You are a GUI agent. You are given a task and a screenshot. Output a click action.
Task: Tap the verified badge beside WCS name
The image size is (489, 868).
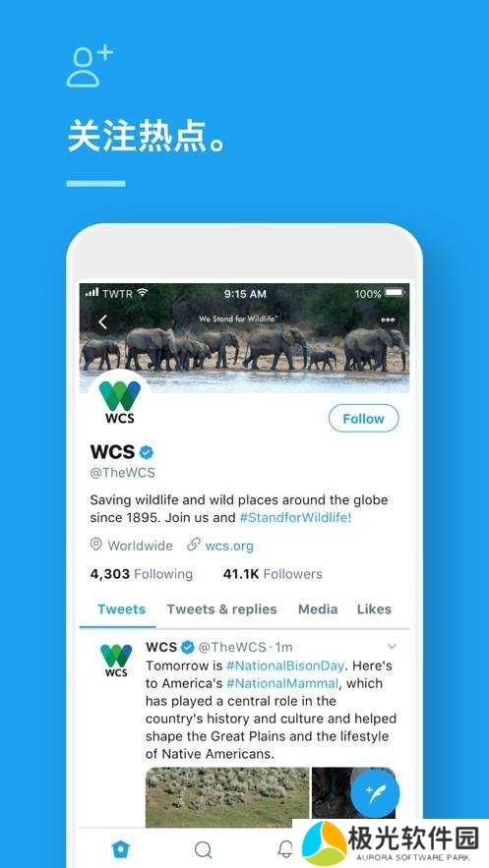(147, 452)
